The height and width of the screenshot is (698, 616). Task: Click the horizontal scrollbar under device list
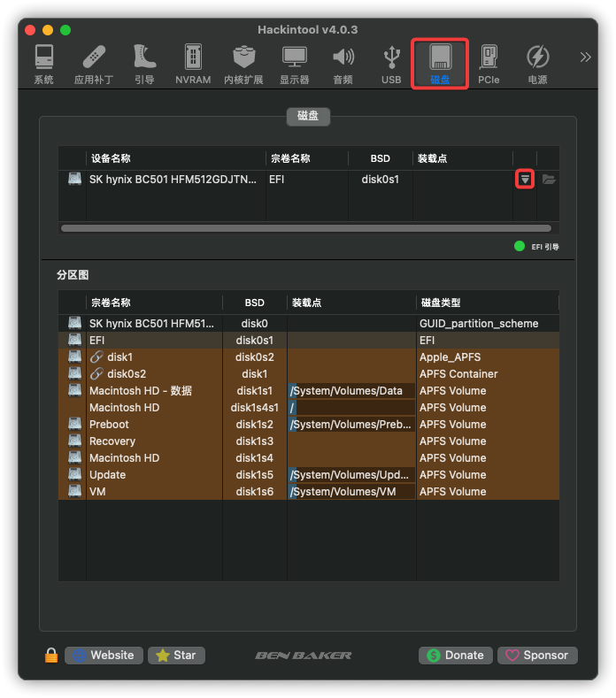pos(306,228)
